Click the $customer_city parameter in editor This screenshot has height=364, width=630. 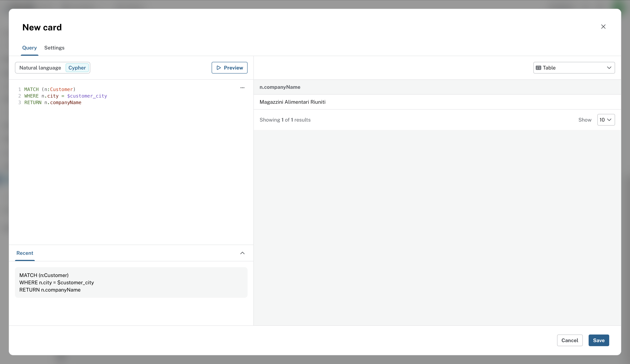pyautogui.click(x=87, y=96)
